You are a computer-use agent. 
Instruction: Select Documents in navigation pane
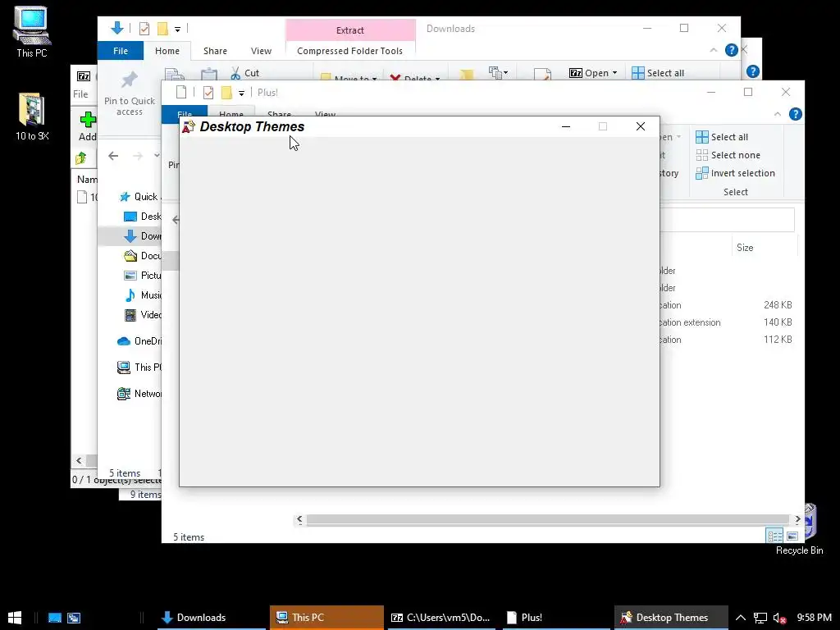(142, 256)
